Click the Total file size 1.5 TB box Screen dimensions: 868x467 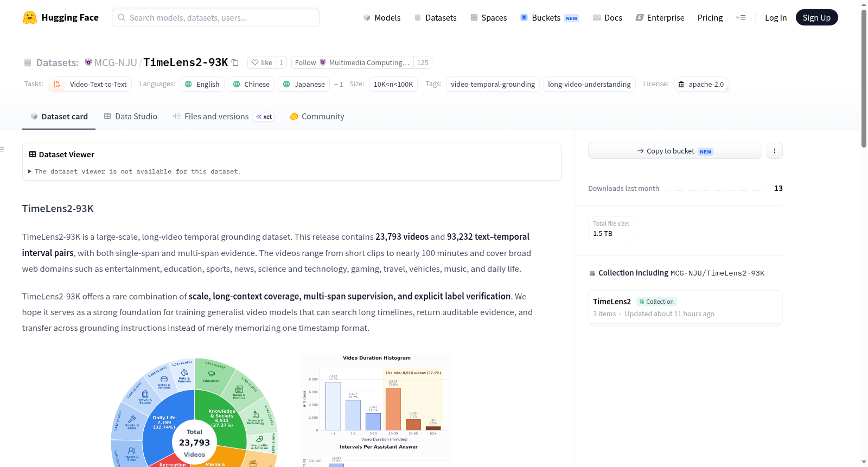(x=611, y=228)
